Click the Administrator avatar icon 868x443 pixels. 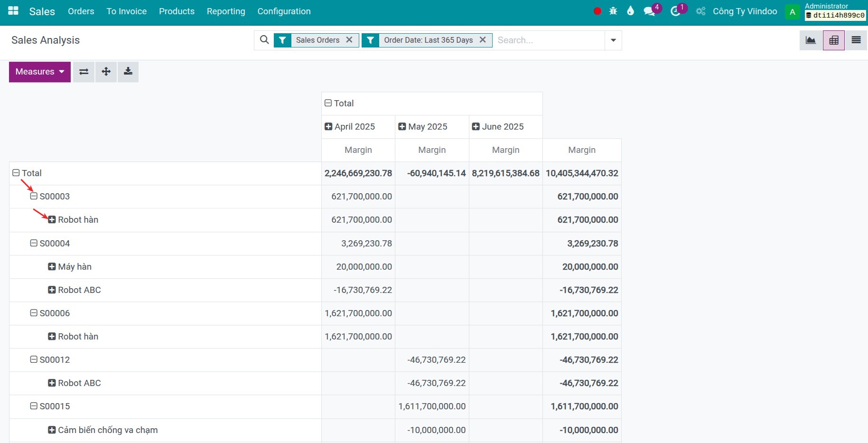pyautogui.click(x=792, y=12)
